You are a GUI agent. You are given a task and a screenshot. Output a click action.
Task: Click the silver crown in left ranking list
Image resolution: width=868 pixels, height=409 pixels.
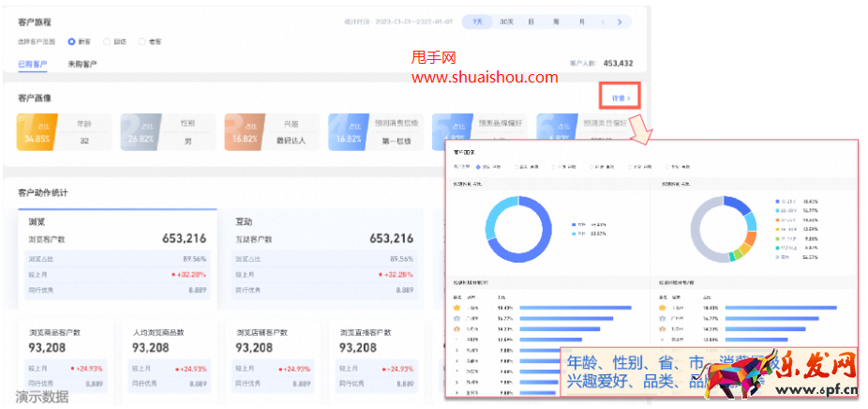pos(457,319)
